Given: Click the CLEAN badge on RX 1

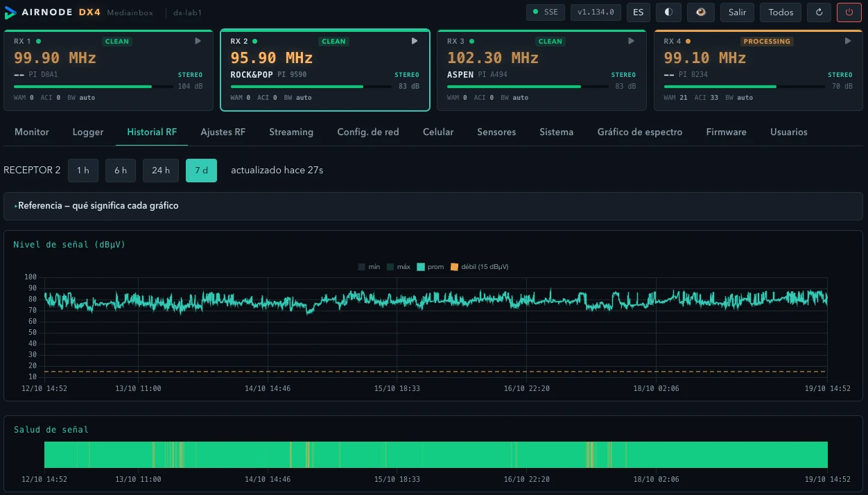Looking at the screenshot, I should [117, 42].
